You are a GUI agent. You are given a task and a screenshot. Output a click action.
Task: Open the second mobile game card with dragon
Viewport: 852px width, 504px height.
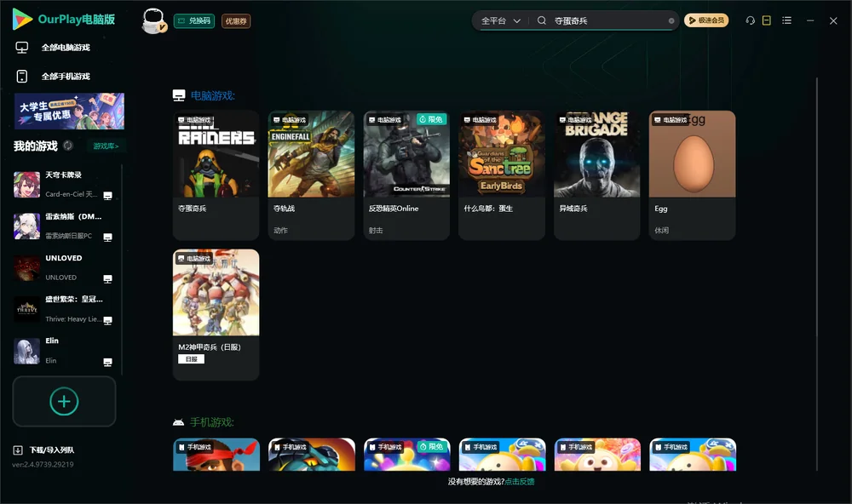(x=312, y=455)
